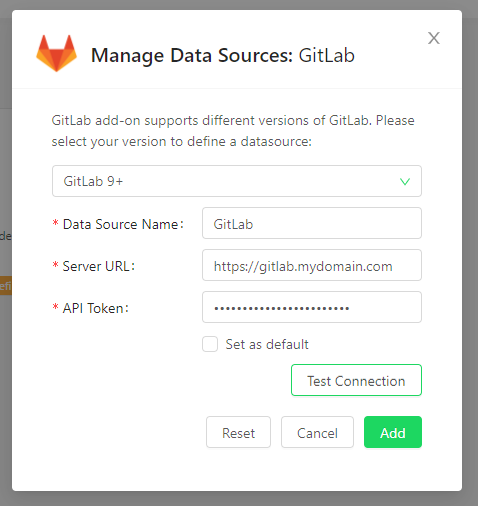The height and width of the screenshot is (506, 478).
Task: Click the red asterisk beside API Token
Action: coord(56,307)
